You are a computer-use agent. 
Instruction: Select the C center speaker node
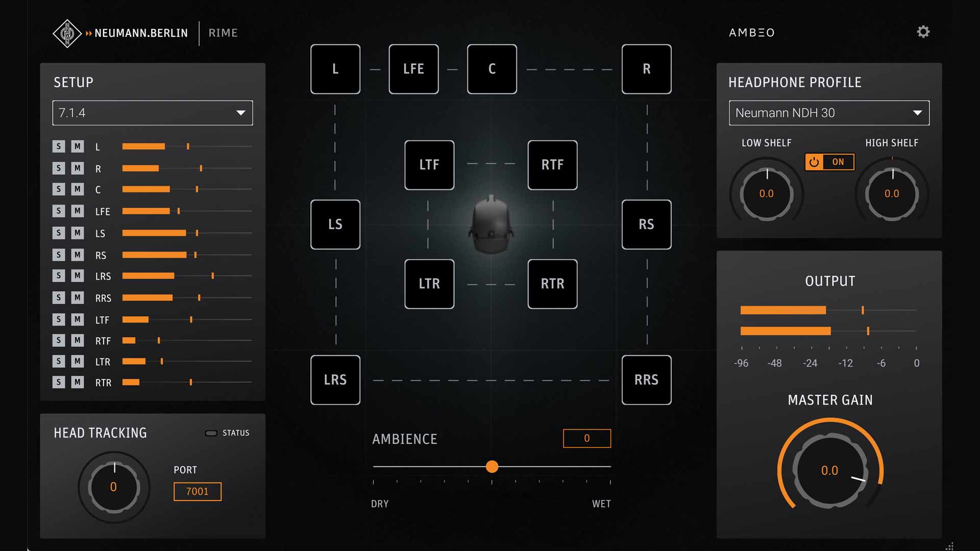[x=492, y=69]
